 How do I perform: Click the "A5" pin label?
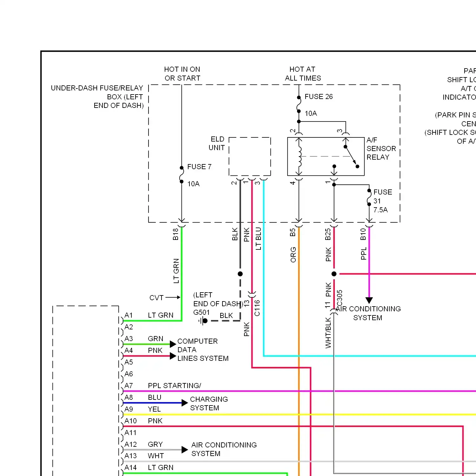[129, 362]
